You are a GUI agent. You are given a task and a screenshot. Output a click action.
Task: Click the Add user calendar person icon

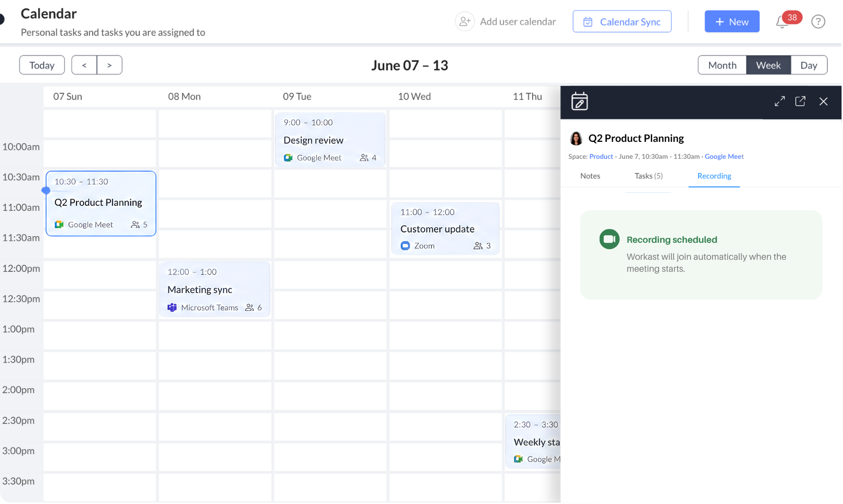tap(465, 21)
